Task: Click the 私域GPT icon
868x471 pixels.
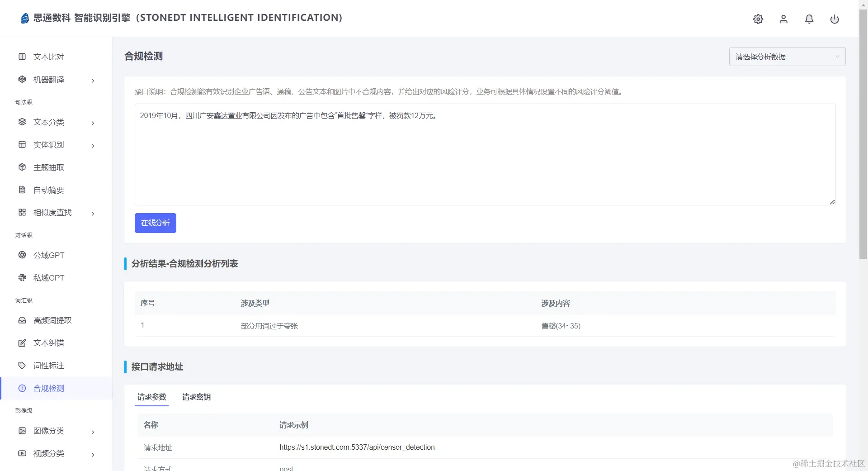Action: (22, 277)
